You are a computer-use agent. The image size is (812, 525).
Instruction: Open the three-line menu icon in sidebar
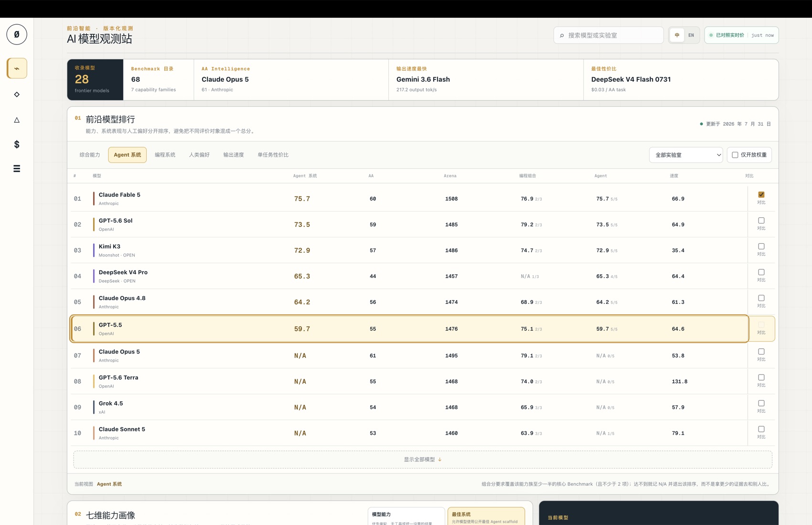17,169
